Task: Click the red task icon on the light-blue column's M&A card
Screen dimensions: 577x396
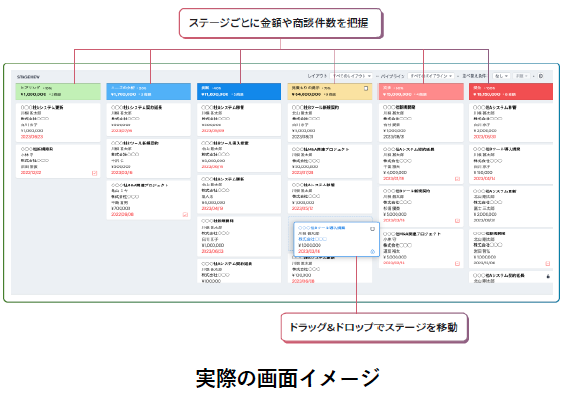Action: point(185,214)
